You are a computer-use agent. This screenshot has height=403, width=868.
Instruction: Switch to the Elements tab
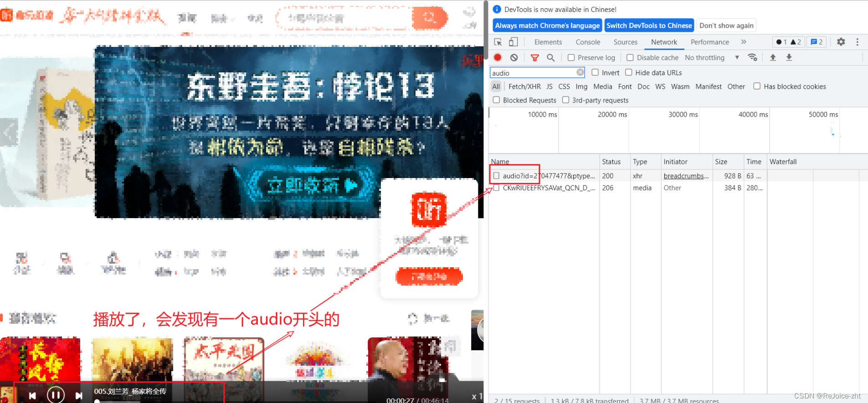(548, 42)
